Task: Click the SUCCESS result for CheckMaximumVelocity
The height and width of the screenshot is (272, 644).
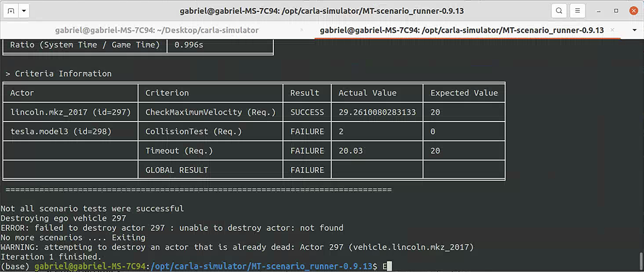Action: tap(307, 112)
